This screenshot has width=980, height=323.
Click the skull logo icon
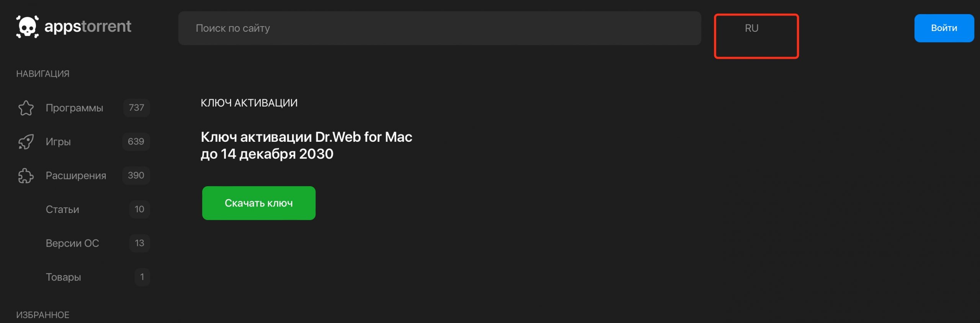coord(27,27)
